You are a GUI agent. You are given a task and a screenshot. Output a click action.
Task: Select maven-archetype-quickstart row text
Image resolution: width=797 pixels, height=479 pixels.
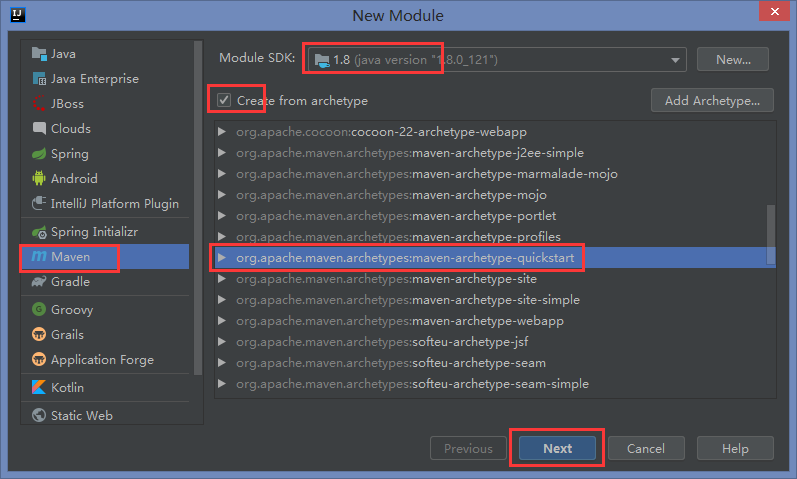tap(405, 258)
